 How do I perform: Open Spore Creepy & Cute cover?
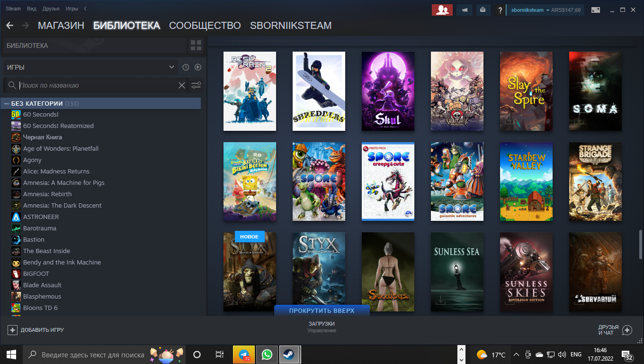pos(388,182)
